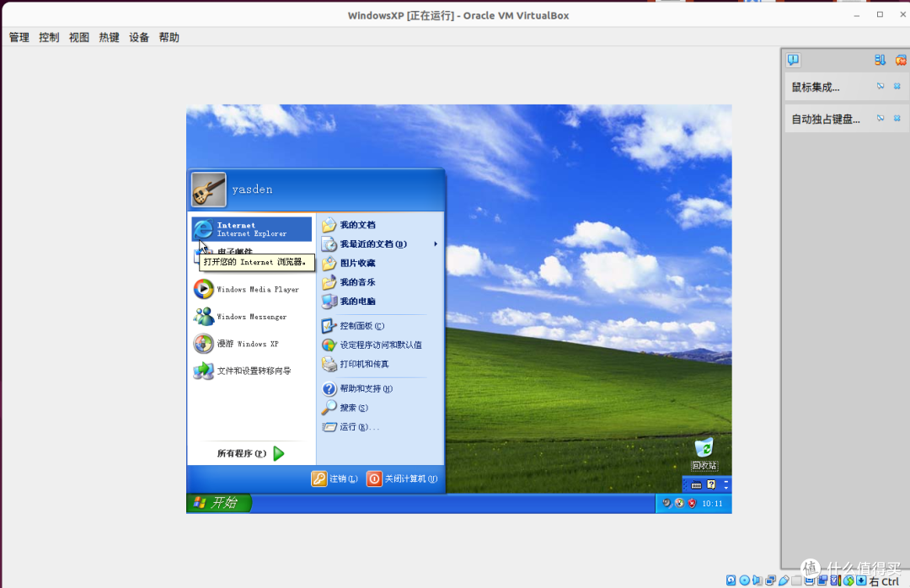Click the audio status bar icon

(x=757, y=580)
